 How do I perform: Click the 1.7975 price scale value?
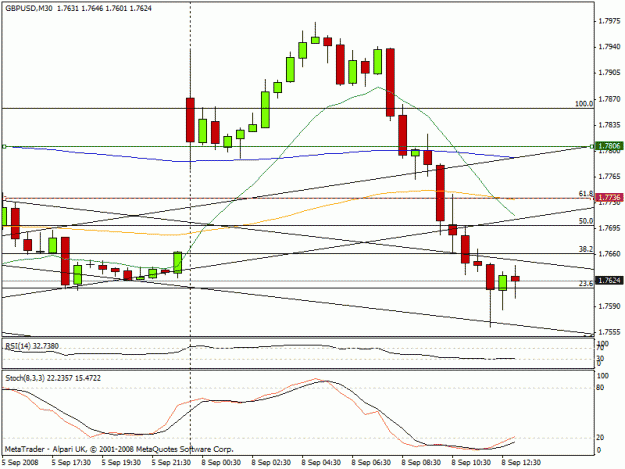tap(609, 21)
